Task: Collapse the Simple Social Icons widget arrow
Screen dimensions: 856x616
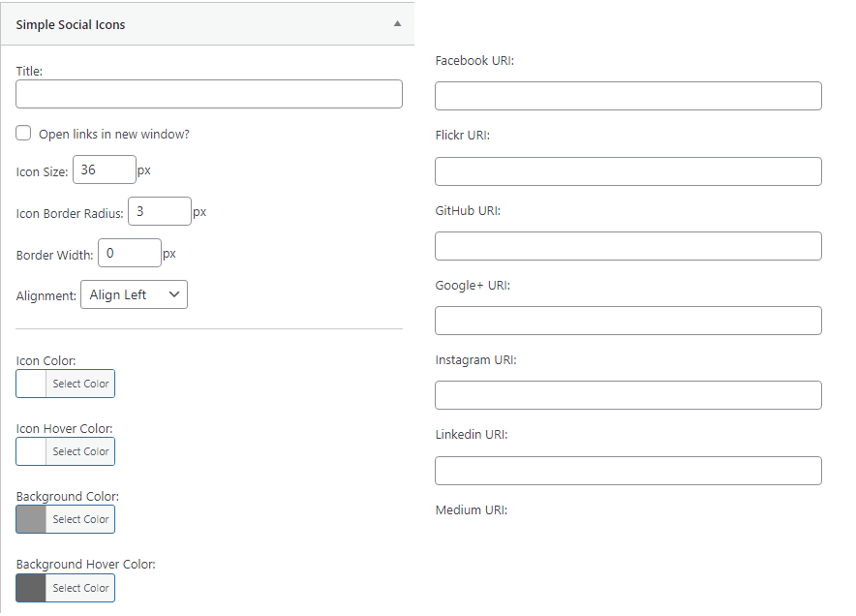Action: point(397,24)
